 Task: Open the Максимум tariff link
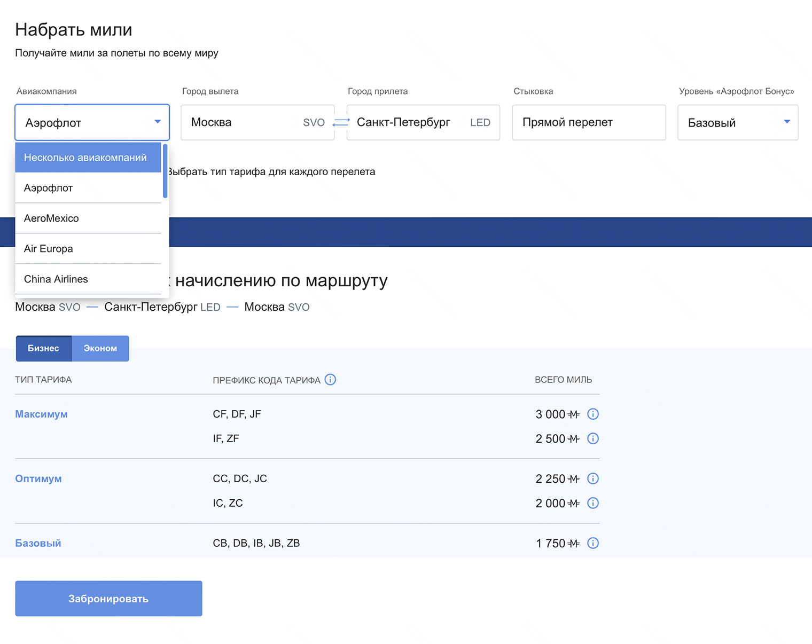41,414
